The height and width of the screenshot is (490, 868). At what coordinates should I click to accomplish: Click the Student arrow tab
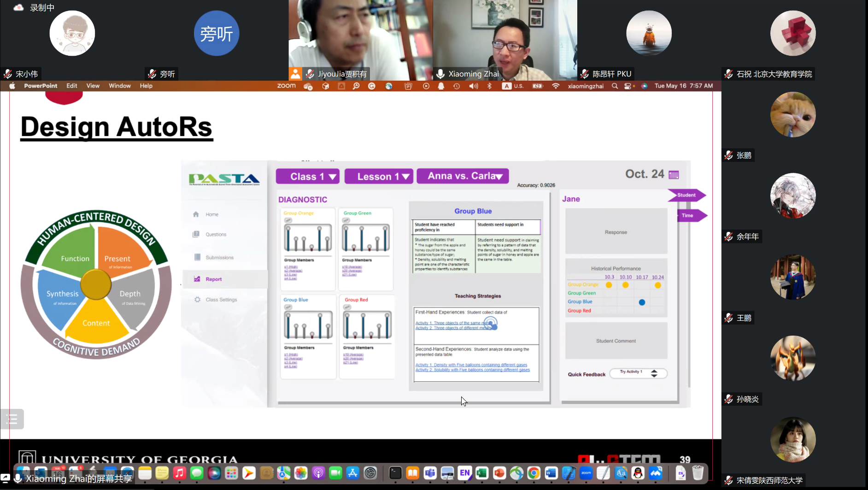[686, 195]
